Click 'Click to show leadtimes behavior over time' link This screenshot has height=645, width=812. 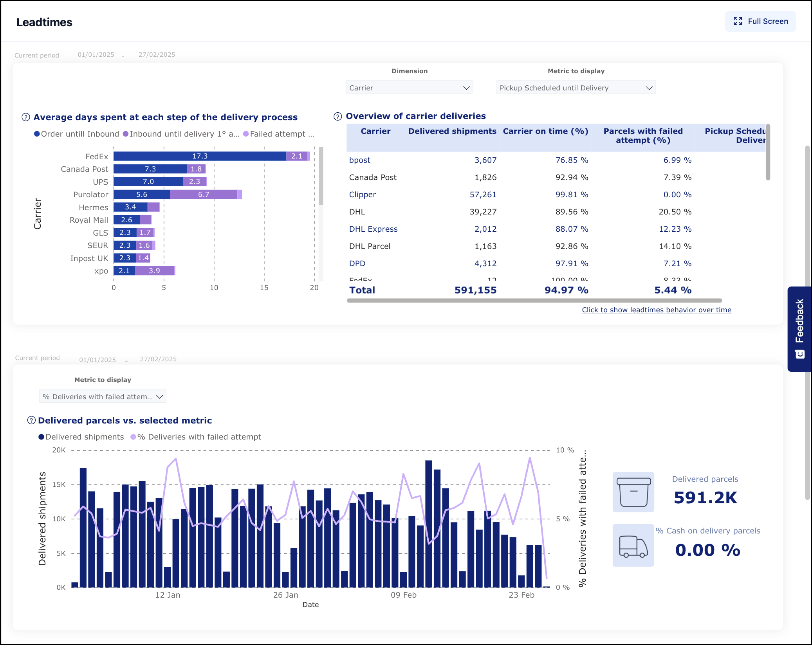click(x=657, y=310)
